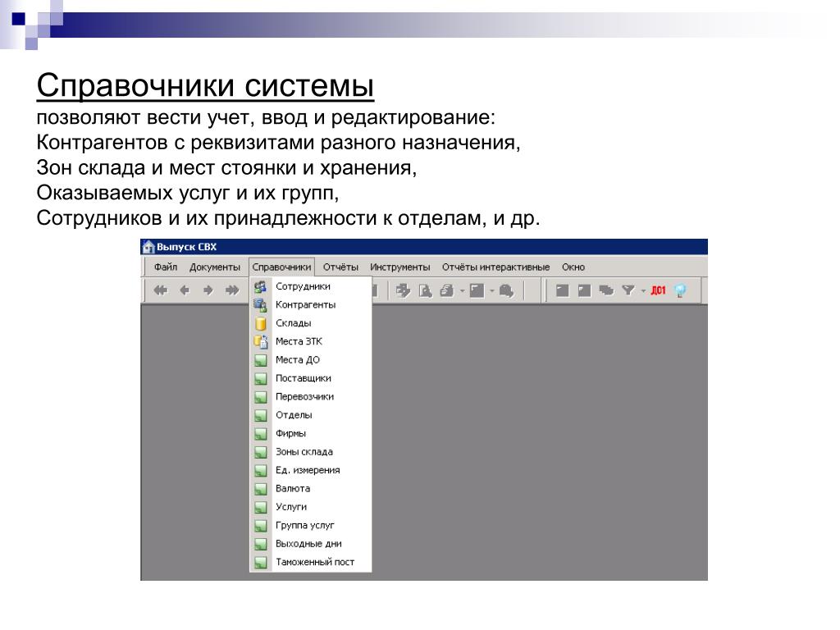Click the cascade windows toolbar icon
The height and width of the screenshot is (630, 840).
pos(606,291)
